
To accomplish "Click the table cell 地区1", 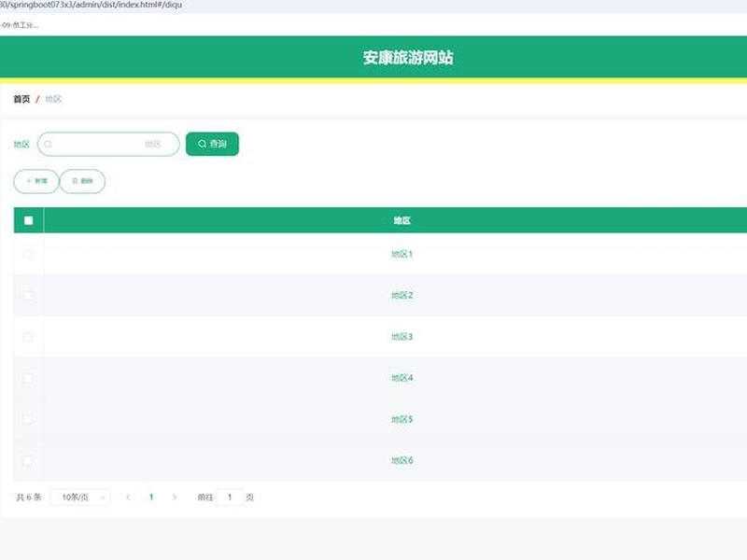I will [402, 254].
